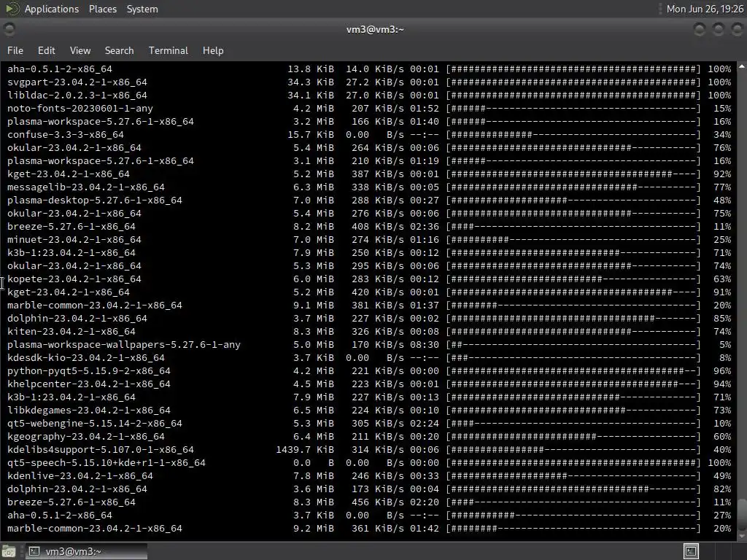Screen dimensions: 747x560
Task: Click the 5% progress of plasma-workspace-wallpapers
Action: click(x=725, y=344)
